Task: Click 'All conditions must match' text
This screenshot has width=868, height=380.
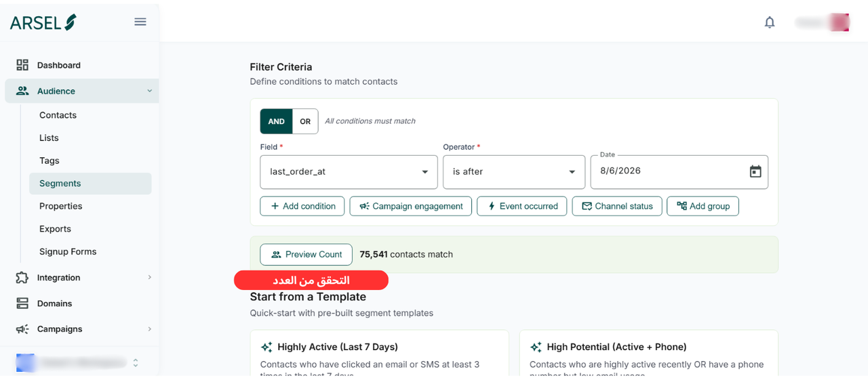Action: click(x=370, y=121)
